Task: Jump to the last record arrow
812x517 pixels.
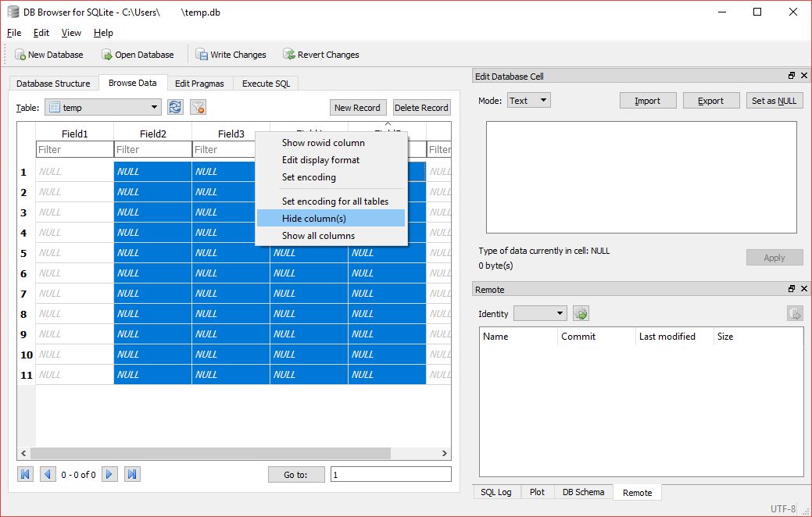Action: (130, 473)
